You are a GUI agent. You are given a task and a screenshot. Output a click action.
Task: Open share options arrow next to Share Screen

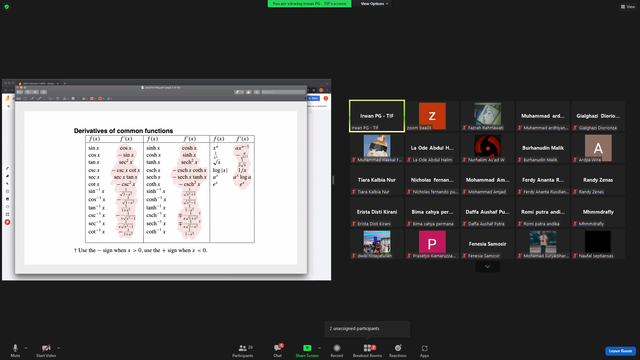pyautogui.click(x=319, y=348)
